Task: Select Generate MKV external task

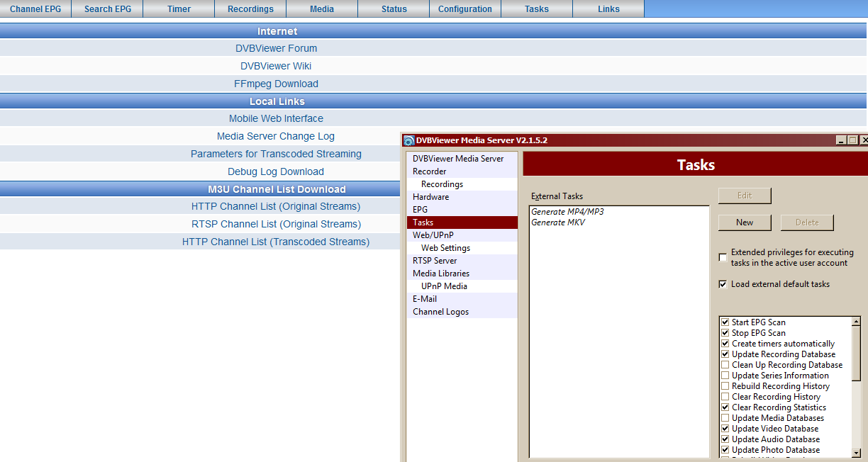Action: click(558, 222)
